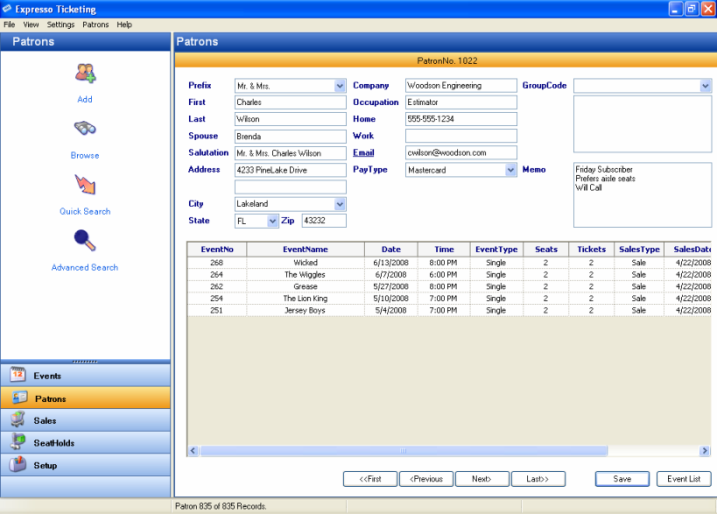Viewport: 717px width, 514px height.
Task: Click the horizontal scrollbar thumb in events grid
Action: click(x=404, y=451)
